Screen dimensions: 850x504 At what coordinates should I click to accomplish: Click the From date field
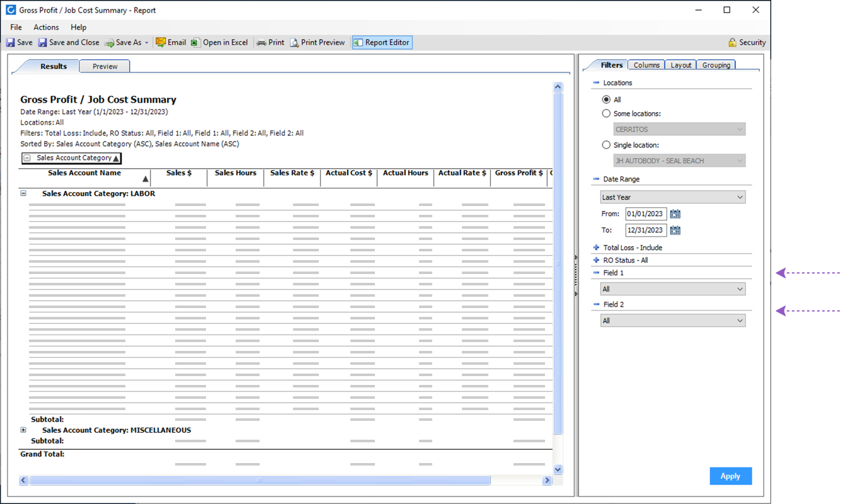646,214
